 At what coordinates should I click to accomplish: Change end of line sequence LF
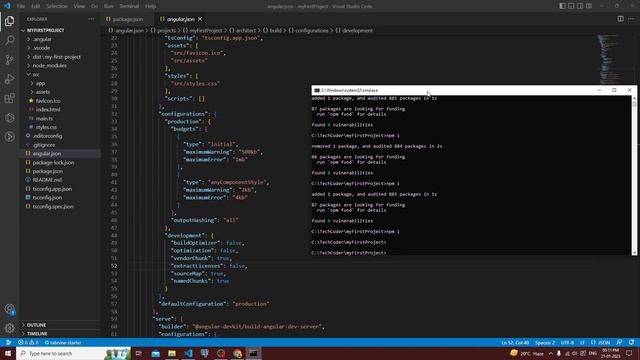pos(582,342)
